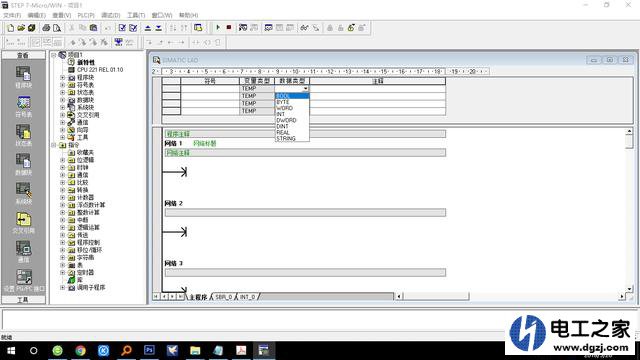Click the New project icon in toolbar

point(11,28)
